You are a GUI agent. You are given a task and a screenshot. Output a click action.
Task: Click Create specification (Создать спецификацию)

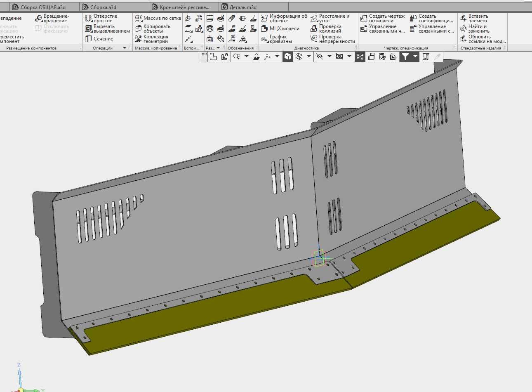tap(431, 18)
